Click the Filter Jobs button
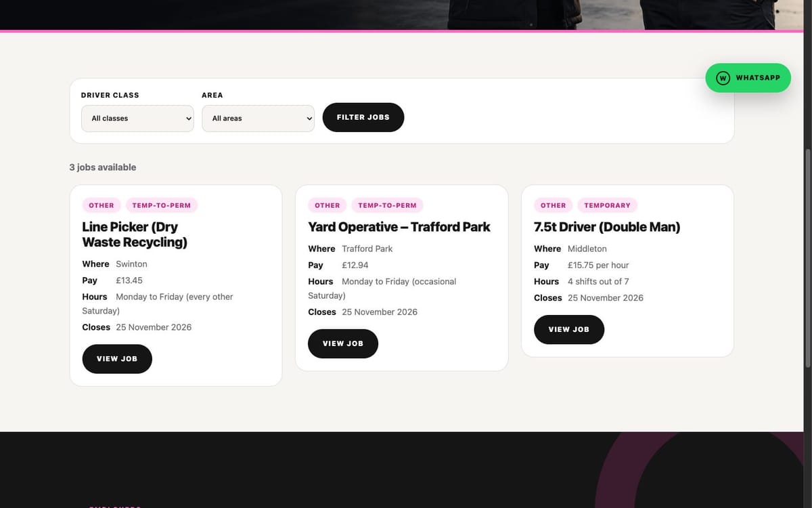The width and height of the screenshot is (812, 508). pos(363,117)
